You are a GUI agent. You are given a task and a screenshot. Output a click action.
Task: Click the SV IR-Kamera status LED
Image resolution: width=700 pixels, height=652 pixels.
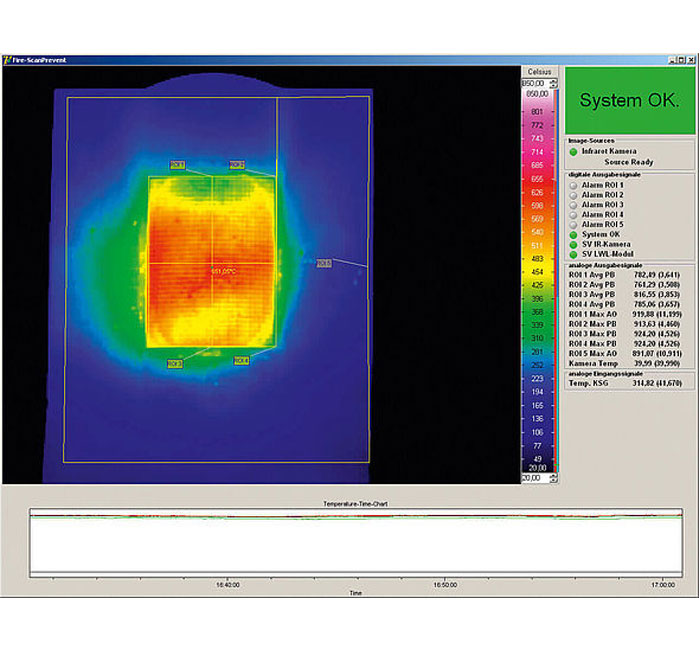pyautogui.click(x=572, y=244)
